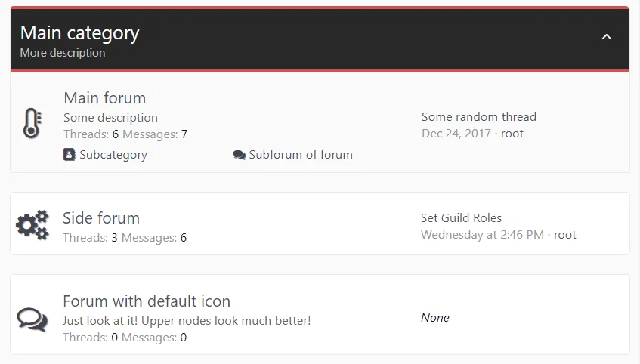Click the Subforum of forum chat icon

tap(240, 155)
